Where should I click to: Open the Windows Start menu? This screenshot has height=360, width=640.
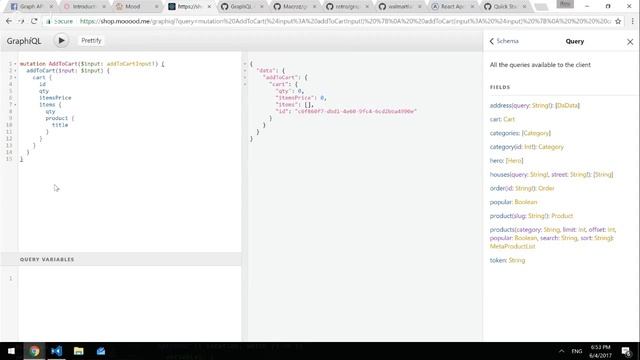click(11, 351)
